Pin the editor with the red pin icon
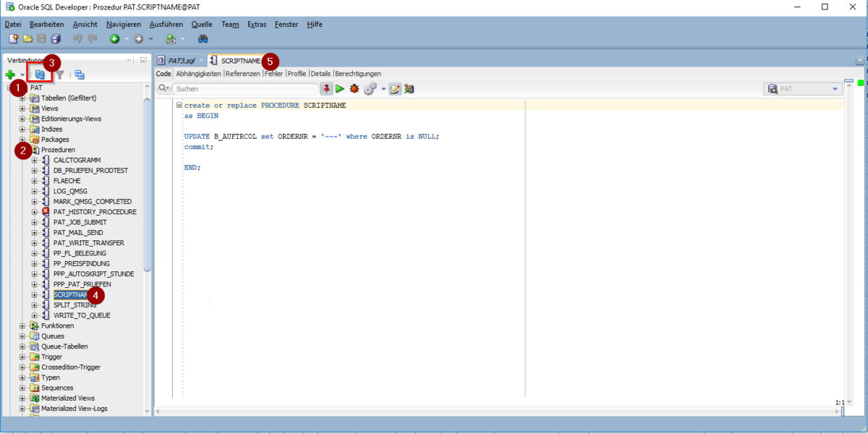Image resolution: width=868 pixels, height=434 pixels. click(x=326, y=88)
